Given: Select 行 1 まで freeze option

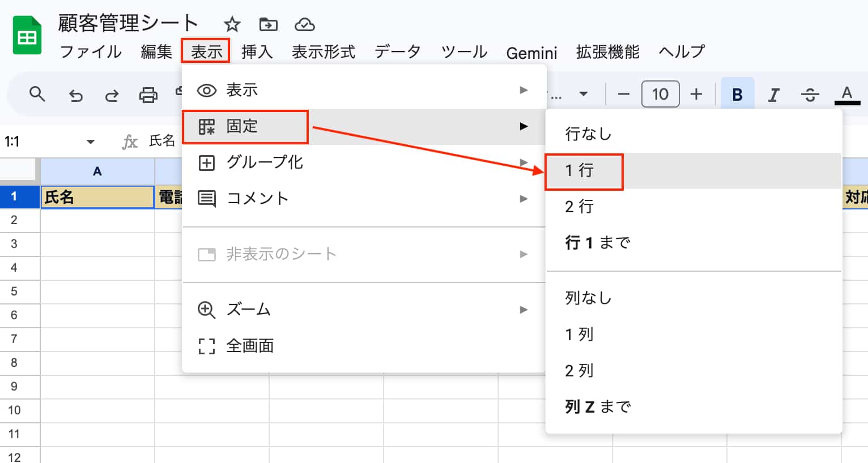Looking at the screenshot, I should [x=693, y=243].
